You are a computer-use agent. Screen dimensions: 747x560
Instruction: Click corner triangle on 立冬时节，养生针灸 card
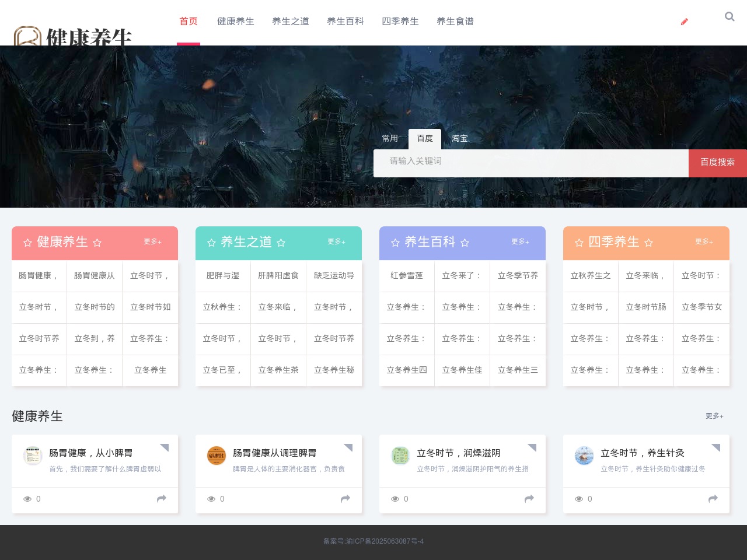(x=717, y=447)
